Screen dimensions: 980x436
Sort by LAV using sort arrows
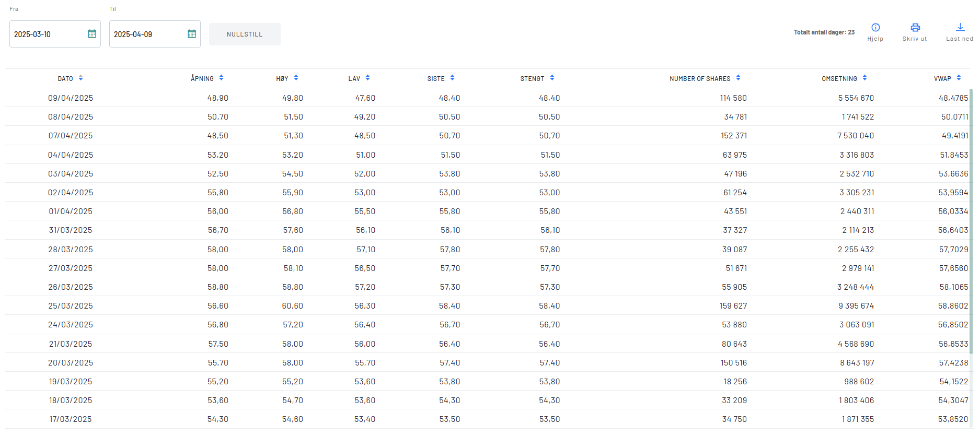click(x=368, y=78)
